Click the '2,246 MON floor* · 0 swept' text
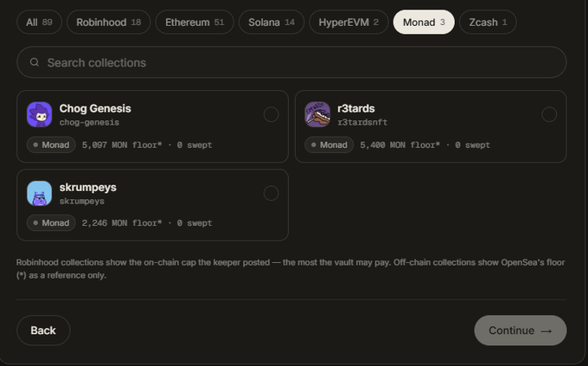The width and height of the screenshot is (588, 366). coord(147,223)
